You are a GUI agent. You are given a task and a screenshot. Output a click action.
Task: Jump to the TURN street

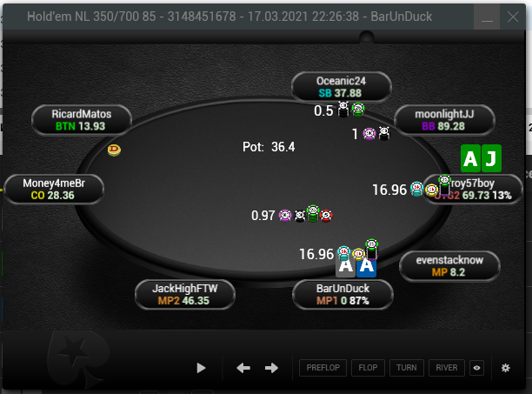point(407,368)
